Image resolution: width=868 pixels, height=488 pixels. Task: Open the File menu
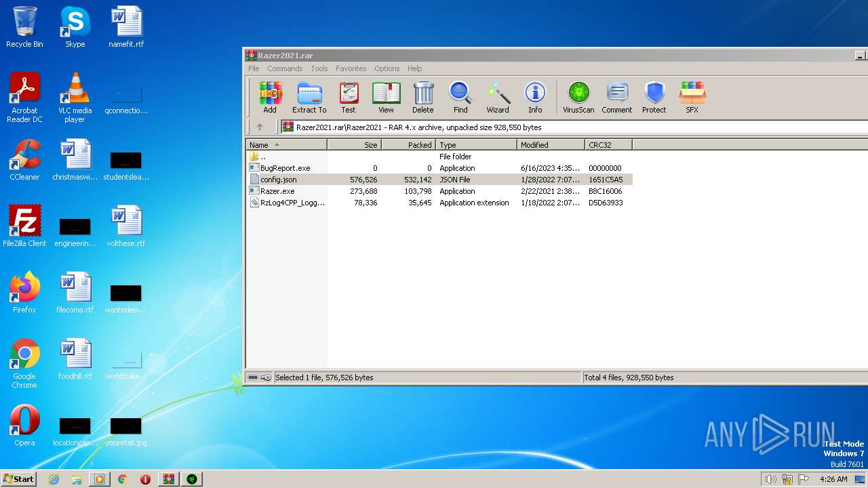pyautogui.click(x=254, y=68)
